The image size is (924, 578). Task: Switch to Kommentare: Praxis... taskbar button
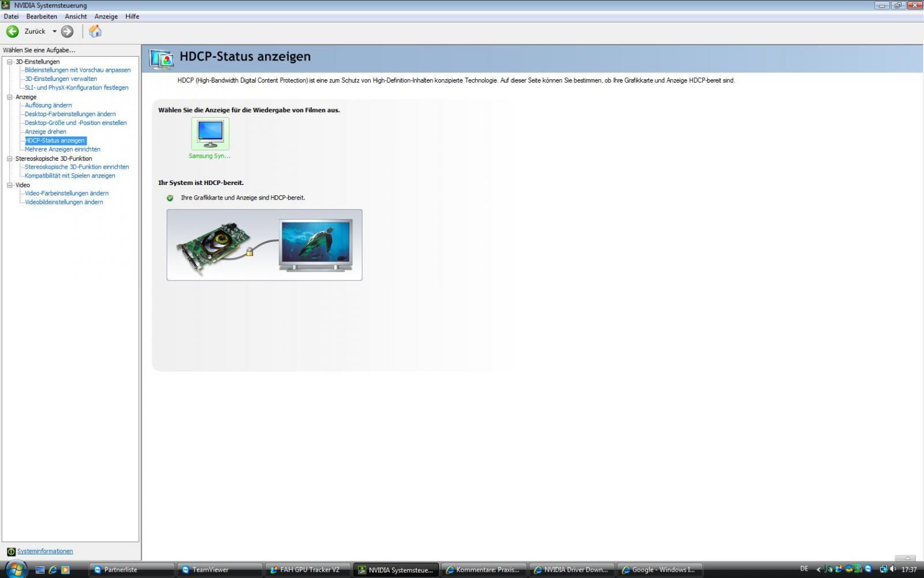coord(484,570)
